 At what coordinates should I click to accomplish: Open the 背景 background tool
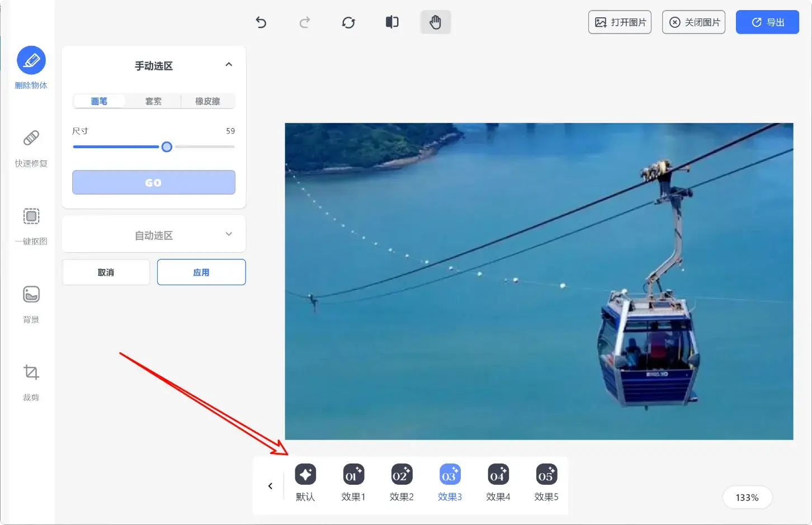(x=31, y=295)
